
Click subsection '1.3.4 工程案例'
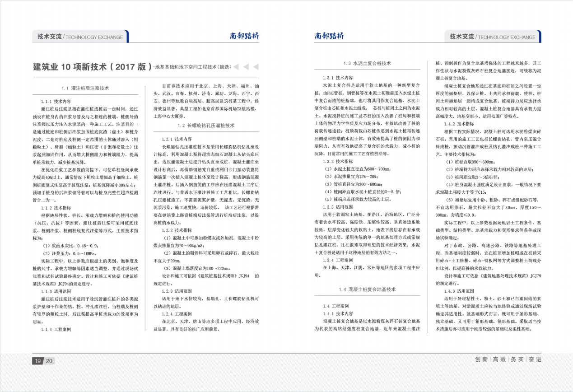pyautogui.click(x=338, y=260)
